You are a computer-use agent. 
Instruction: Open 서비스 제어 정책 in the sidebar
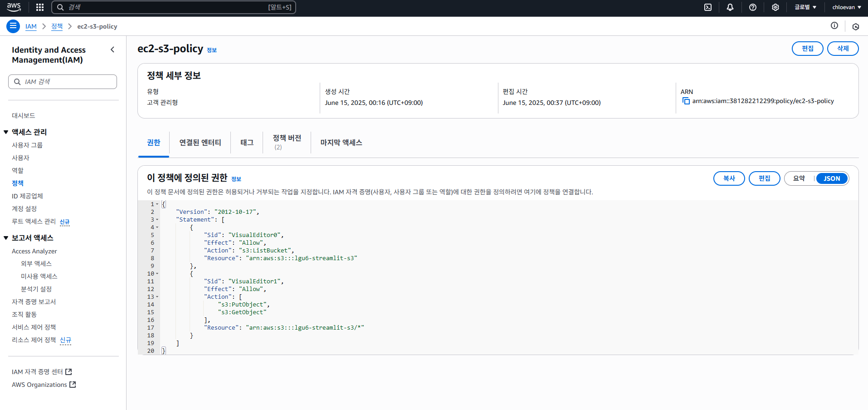(x=34, y=327)
